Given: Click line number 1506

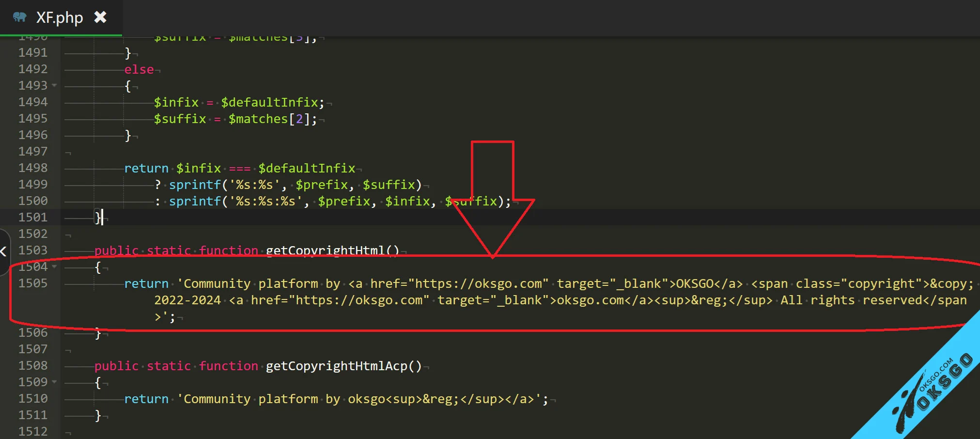Looking at the screenshot, I should pos(33,332).
